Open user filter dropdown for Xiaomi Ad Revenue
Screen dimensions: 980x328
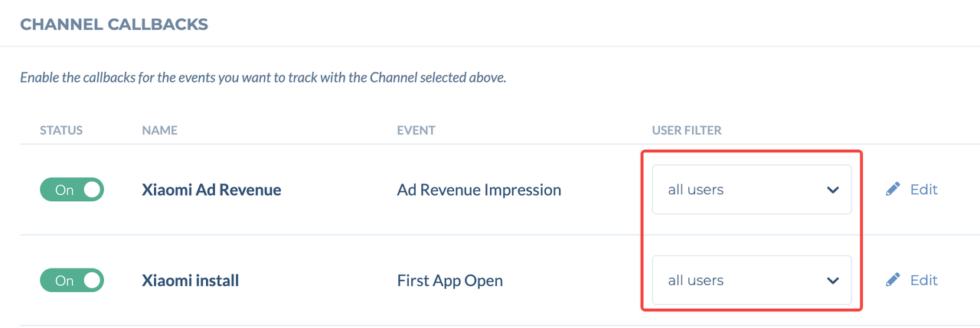pos(751,190)
